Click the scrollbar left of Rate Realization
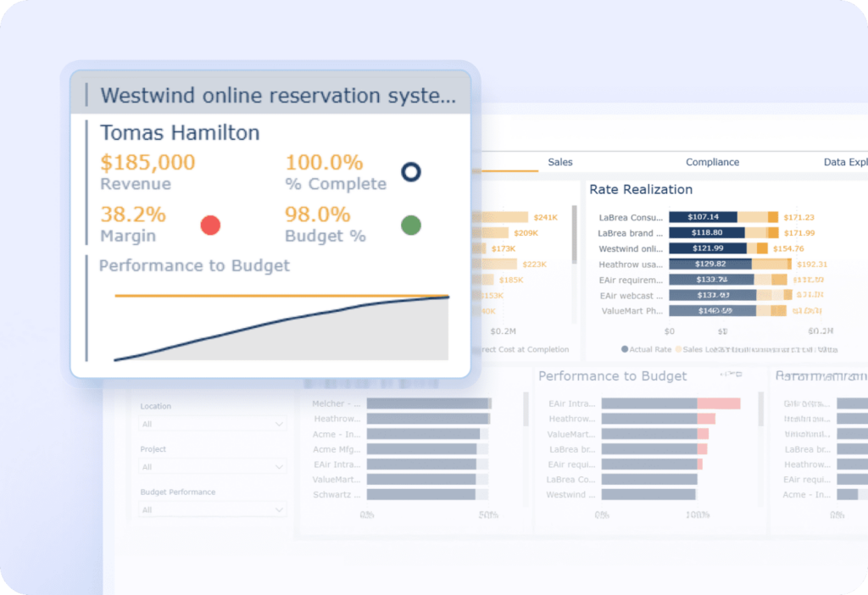This screenshot has height=595, width=868. pos(575,233)
